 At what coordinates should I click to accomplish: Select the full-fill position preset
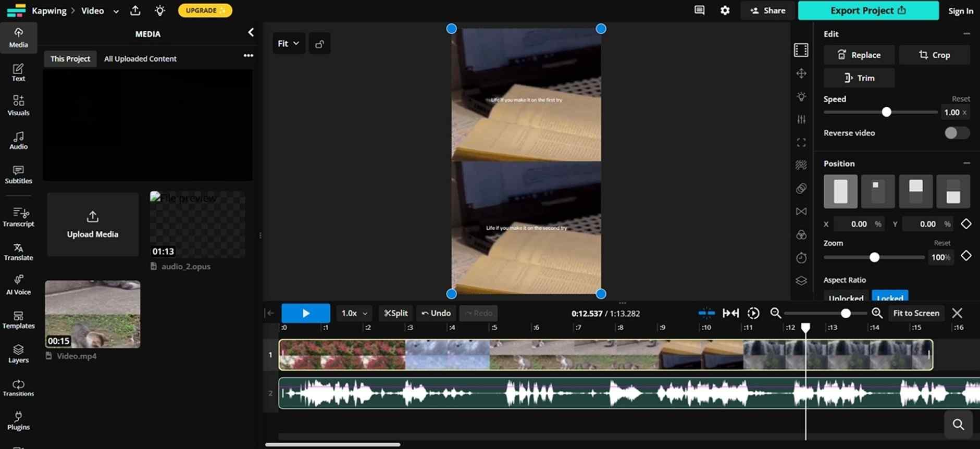point(840,191)
